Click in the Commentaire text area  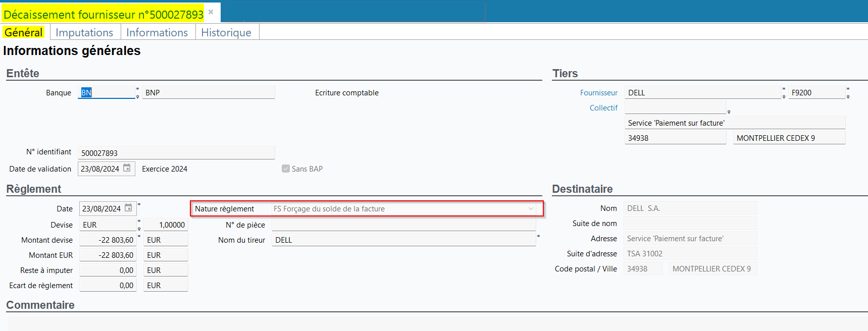click(x=437, y=324)
